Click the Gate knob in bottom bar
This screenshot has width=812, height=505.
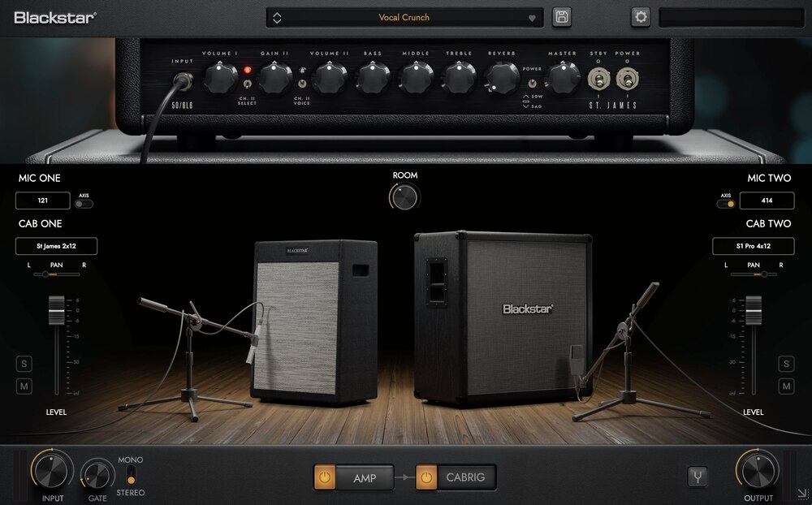(x=97, y=474)
